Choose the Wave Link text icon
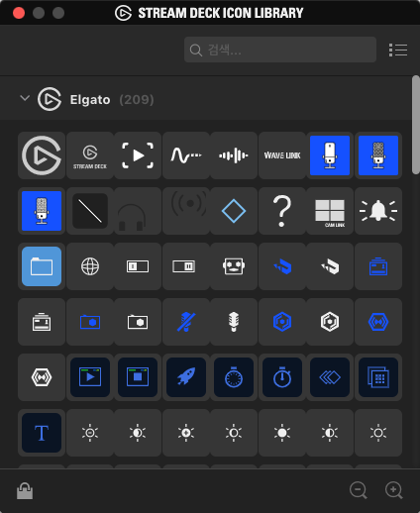Viewport: 420px width, 513px height. pyautogui.click(x=282, y=155)
